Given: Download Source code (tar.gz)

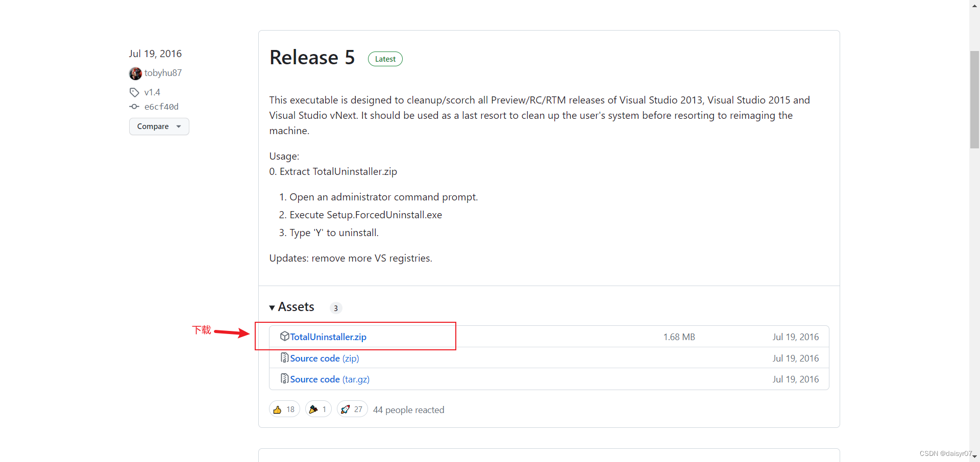Looking at the screenshot, I should pos(330,379).
